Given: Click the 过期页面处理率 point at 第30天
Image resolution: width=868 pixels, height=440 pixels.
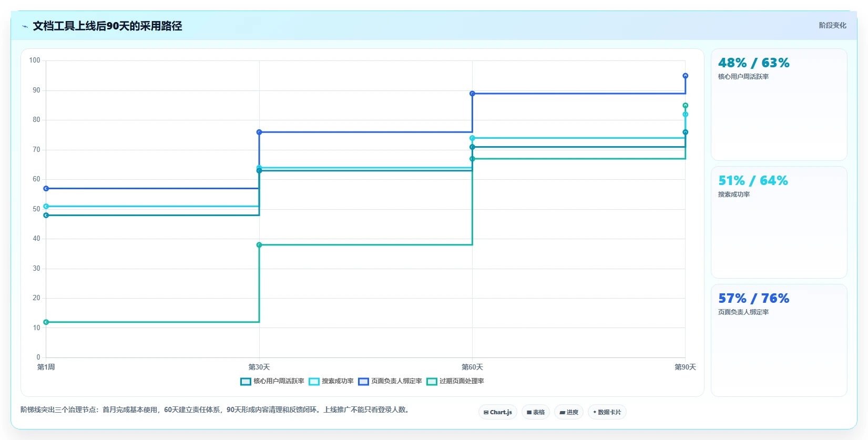Looking at the screenshot, I should click(x=259, y=245).
